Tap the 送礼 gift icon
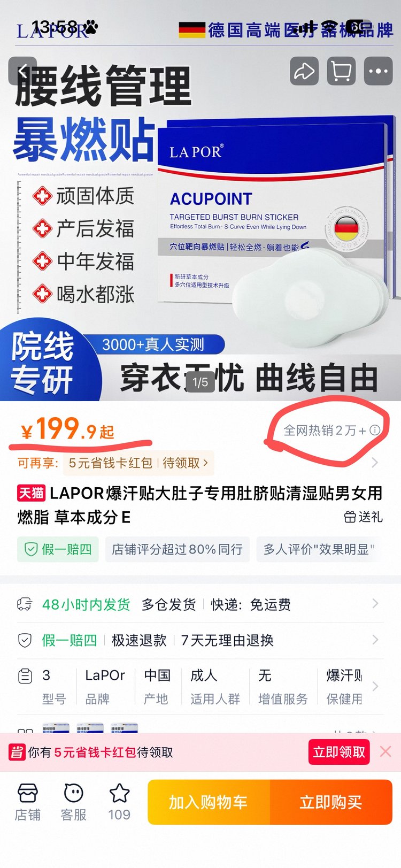Viewport: 401px width, 868px height. (363, 517)
